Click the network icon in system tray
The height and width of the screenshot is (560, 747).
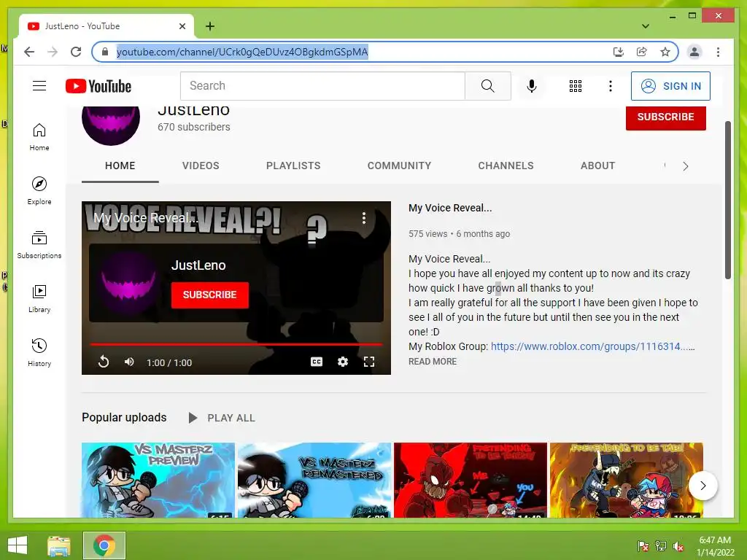click(x=661, y=546)
